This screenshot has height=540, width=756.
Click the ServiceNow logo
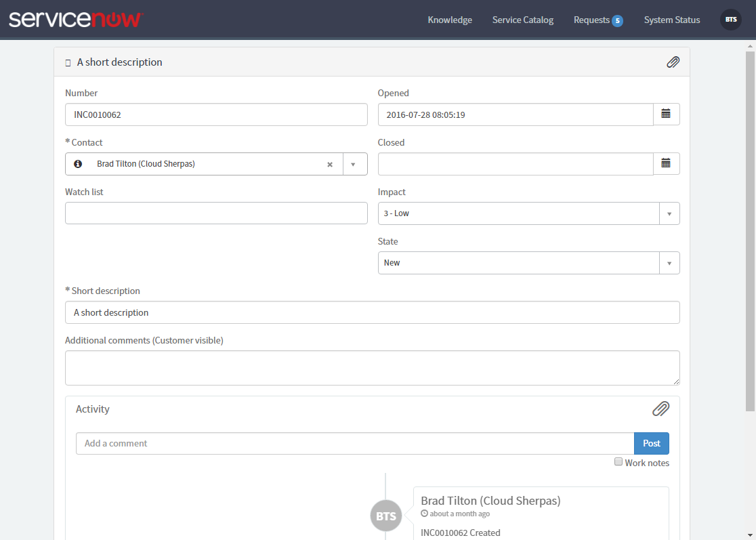pyautogui.click(x=76, y=19)
